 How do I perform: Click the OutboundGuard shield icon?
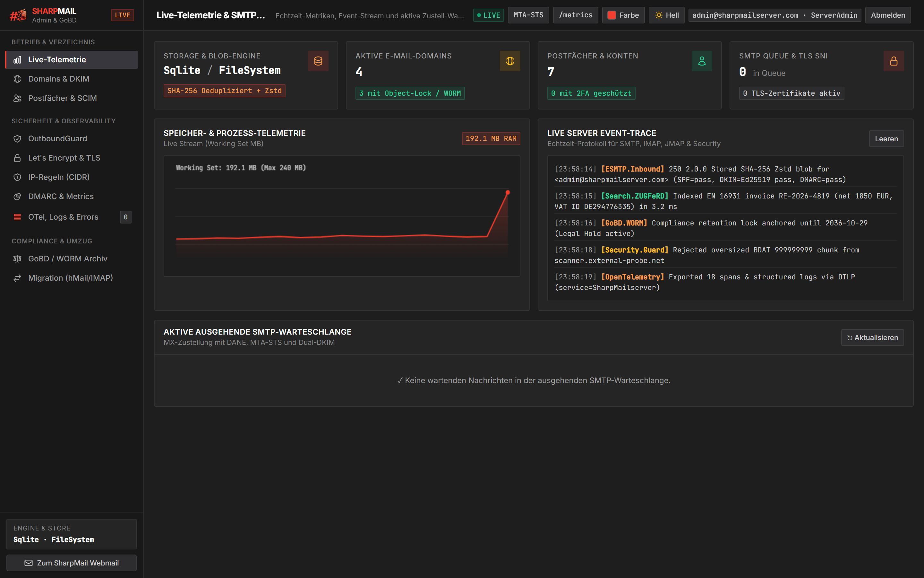(17, 139)
